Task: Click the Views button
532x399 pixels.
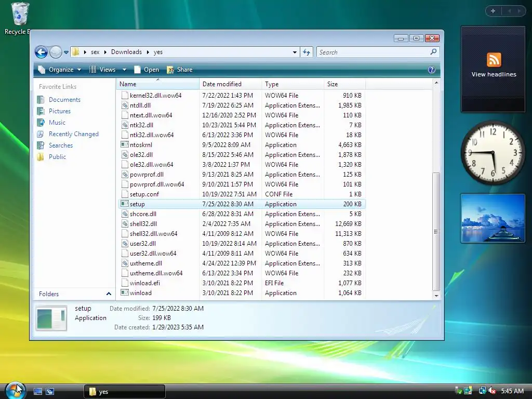Action: point(103,70)
